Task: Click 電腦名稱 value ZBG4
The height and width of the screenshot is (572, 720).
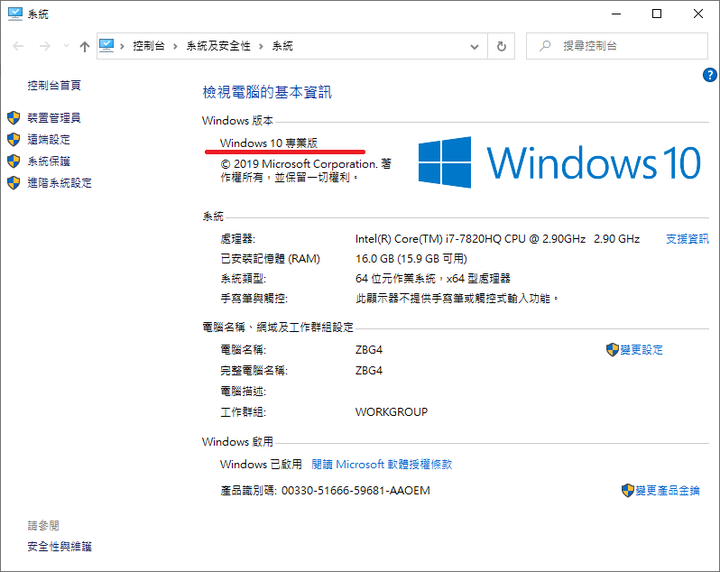Action: tap(369, 350)
